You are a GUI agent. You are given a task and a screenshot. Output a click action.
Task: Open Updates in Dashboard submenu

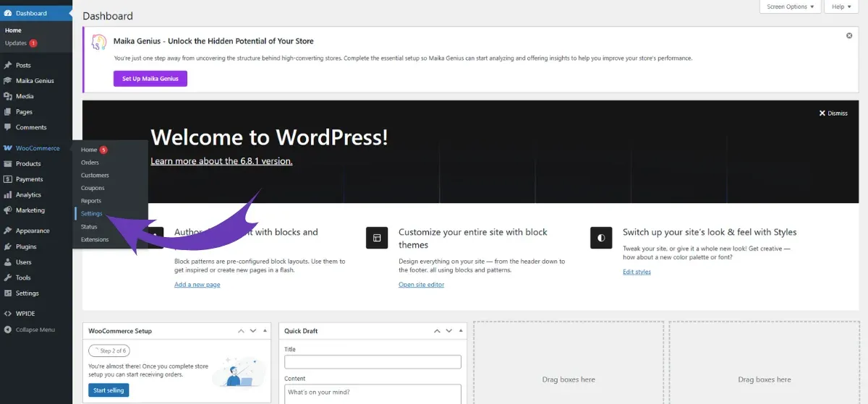(15, 43)
